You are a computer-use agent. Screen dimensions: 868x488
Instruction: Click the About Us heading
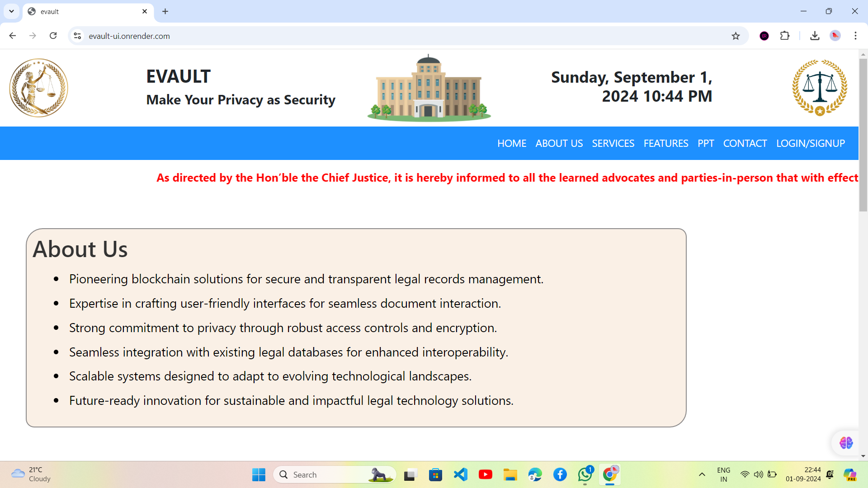pos(80,249)
